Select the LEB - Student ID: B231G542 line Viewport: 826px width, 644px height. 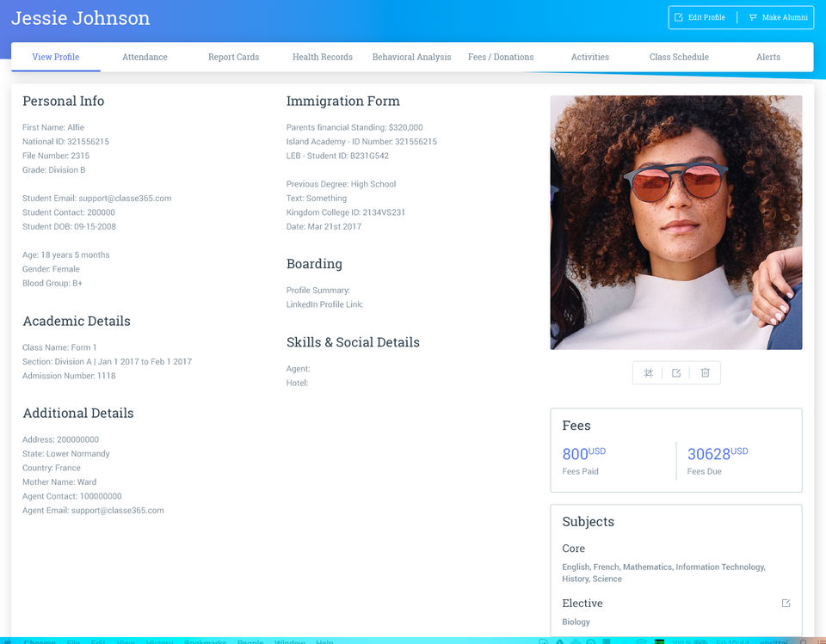pos(337,156)
